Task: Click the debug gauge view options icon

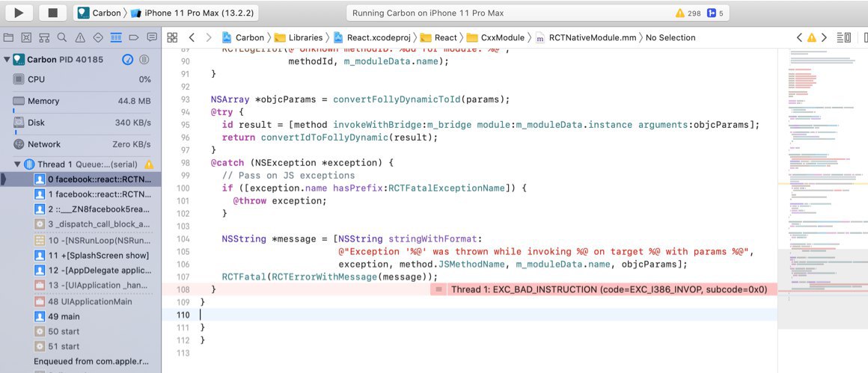Action: click(x=128, y=59)
